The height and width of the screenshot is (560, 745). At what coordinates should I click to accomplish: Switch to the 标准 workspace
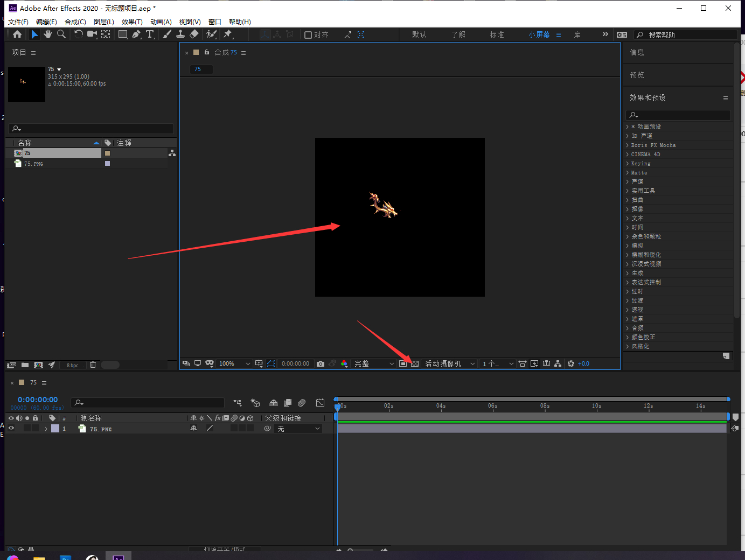pos(497,35)
